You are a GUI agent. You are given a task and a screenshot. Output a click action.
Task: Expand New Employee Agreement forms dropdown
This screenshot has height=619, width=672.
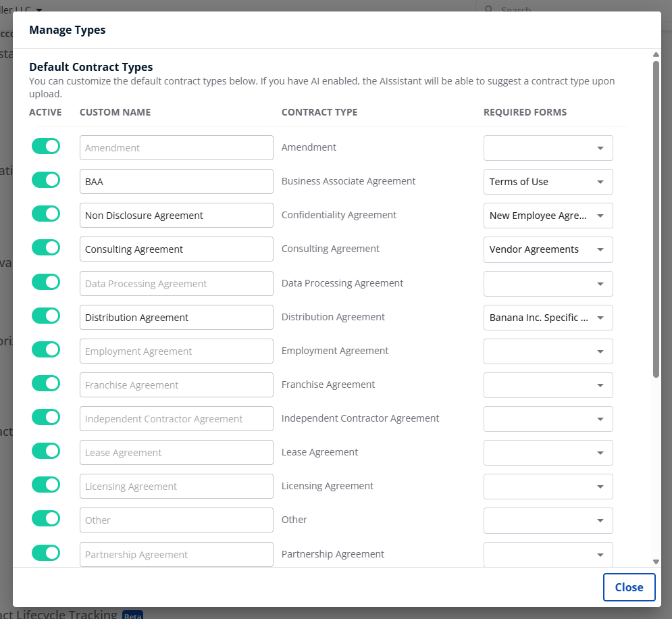pos(548,216)
